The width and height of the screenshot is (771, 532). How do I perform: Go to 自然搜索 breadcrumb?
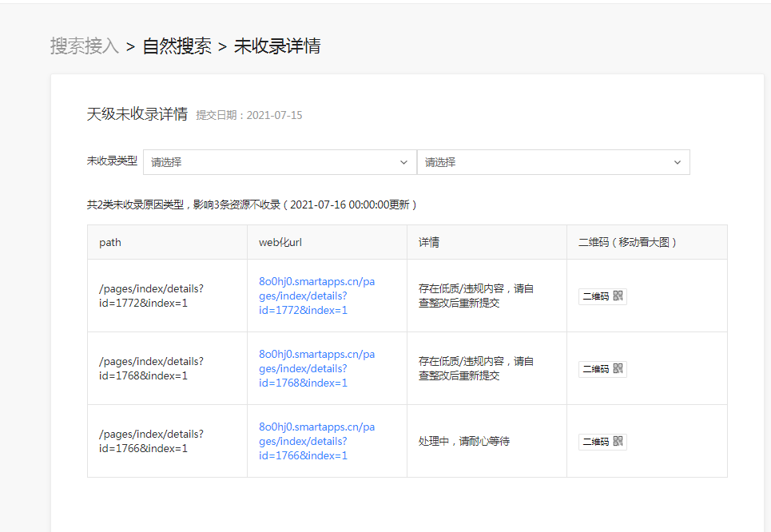[177, 46]
